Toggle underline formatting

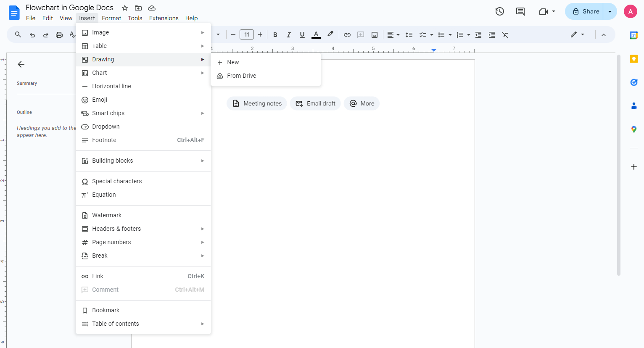click(x=302, y=34)
